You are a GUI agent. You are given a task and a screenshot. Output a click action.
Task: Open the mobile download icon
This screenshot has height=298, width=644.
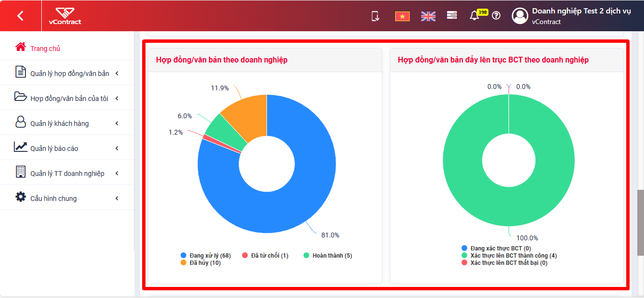coord(376,16)
